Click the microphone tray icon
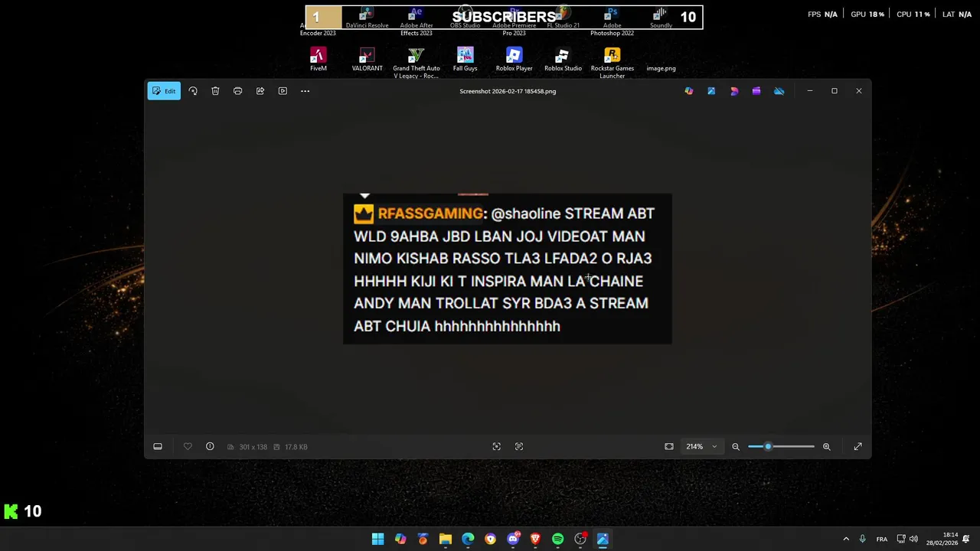 (x=863, y=539)
